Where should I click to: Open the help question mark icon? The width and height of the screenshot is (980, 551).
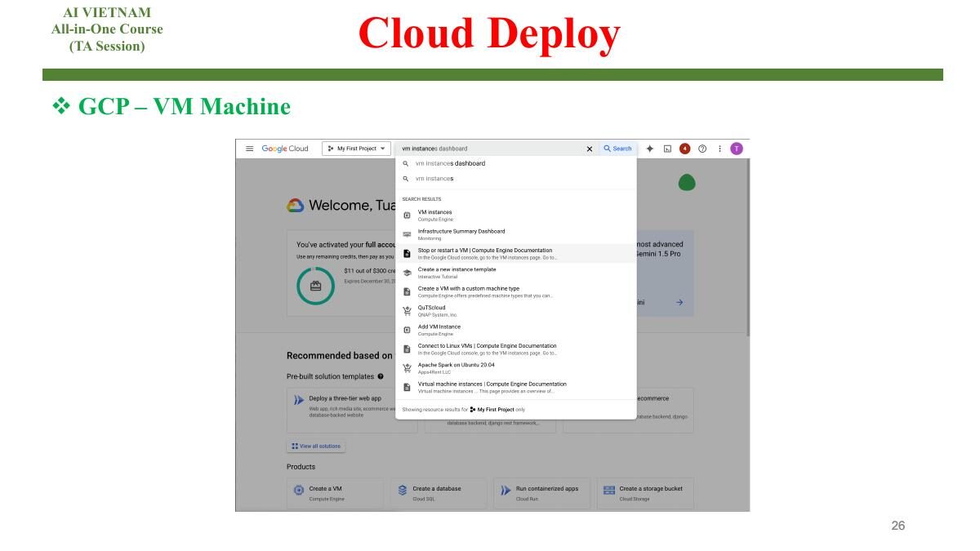click(702, 149)
